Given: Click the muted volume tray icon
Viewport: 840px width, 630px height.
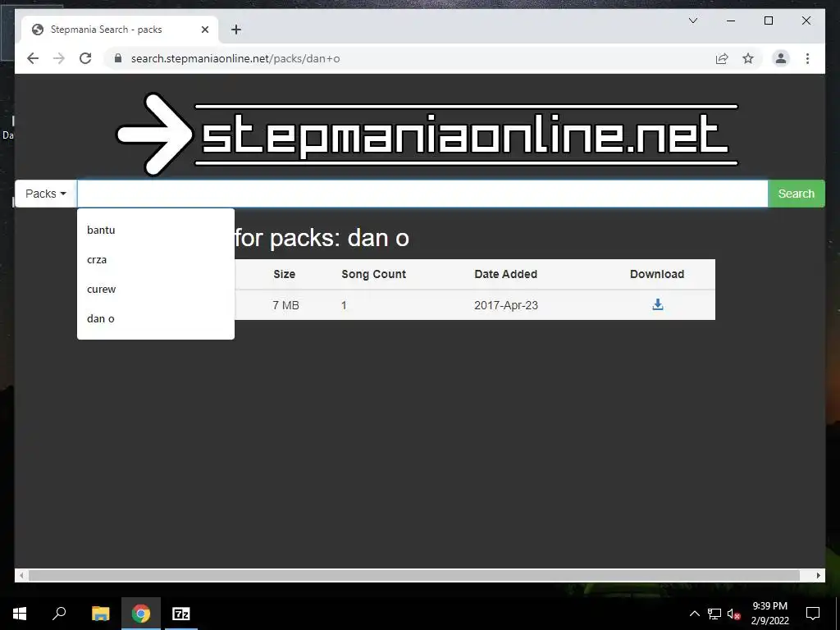Looking at the screenshot, I should click(734, 614).
